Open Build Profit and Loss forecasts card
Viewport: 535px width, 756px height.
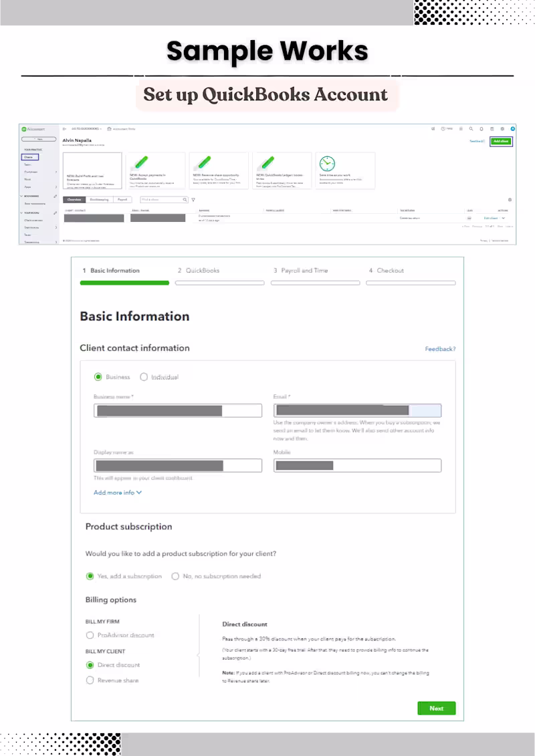pos(93,170)
